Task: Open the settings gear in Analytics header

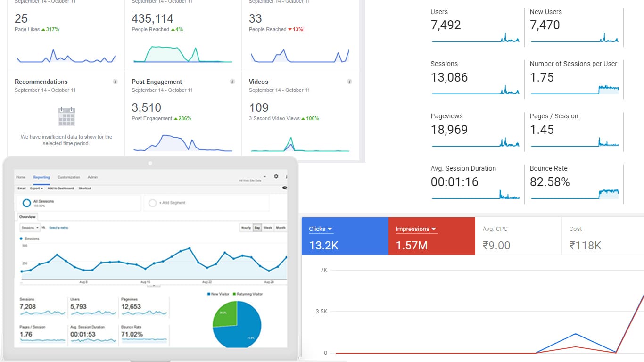Action: coord(276,177)
